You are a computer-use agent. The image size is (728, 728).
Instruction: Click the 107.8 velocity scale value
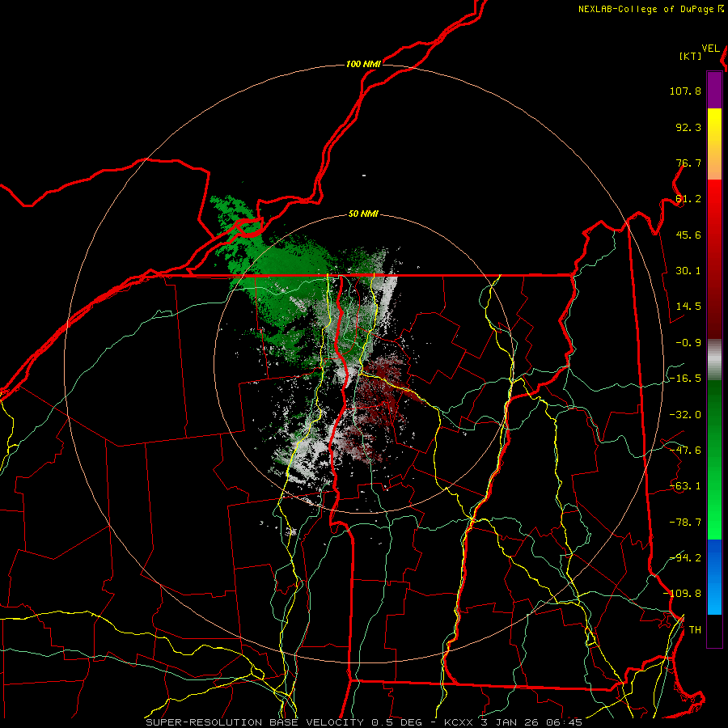[x=685, y=91]
